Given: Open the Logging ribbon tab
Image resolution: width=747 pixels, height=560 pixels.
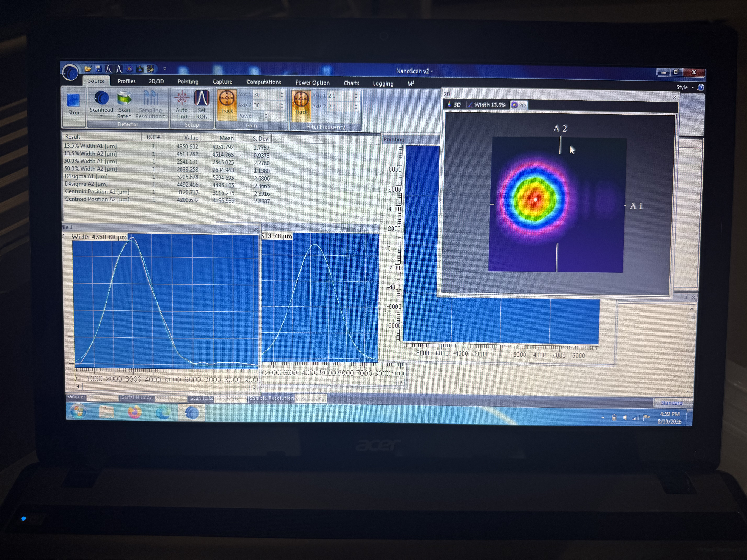Looking at the screenshot, I should tap(383, 83).
